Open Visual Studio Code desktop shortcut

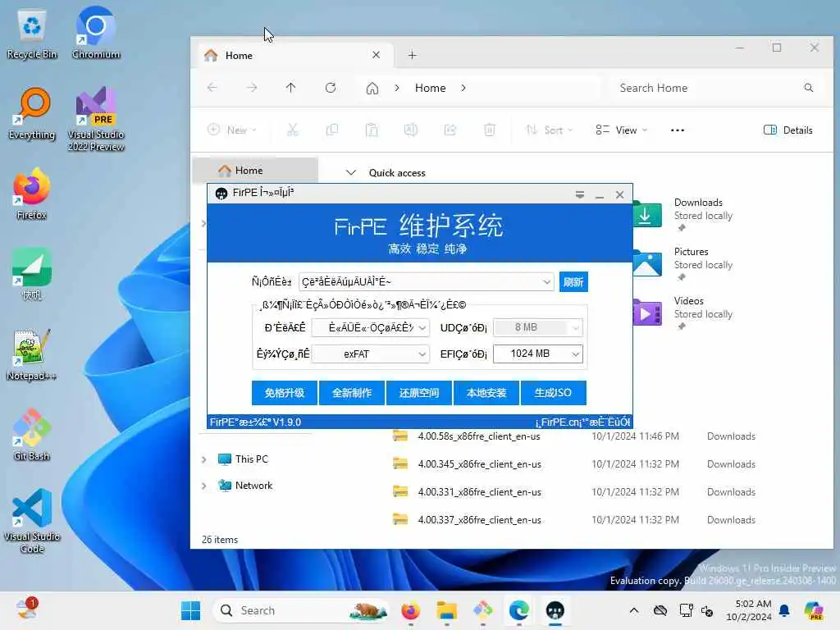coord(32,521)
